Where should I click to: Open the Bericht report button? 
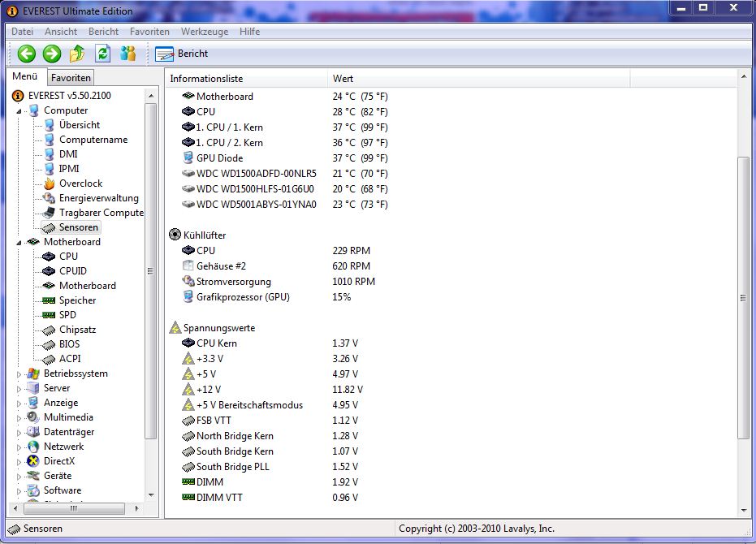click(x=182, y=54)
